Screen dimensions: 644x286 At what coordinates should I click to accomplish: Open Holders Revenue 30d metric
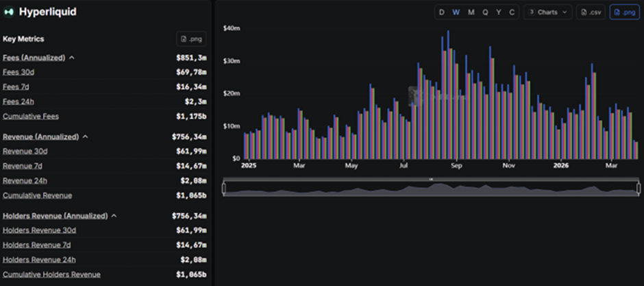click(40, 230)
